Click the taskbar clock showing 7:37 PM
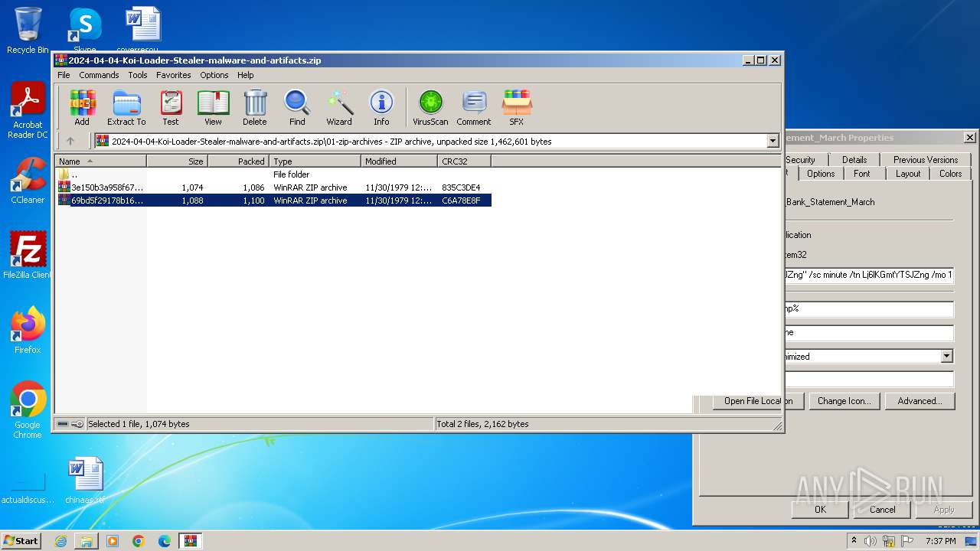This screenshot has height=551, width=980. 940,541
